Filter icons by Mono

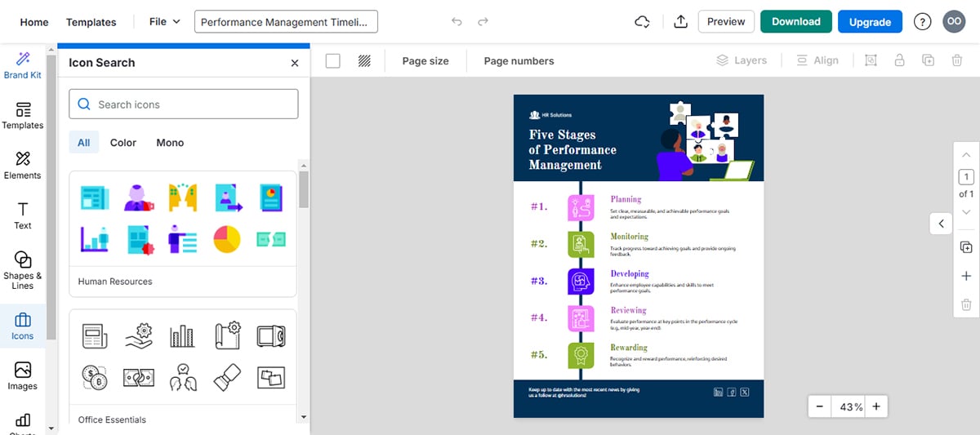pyautogui.click(x=170, y=142)
